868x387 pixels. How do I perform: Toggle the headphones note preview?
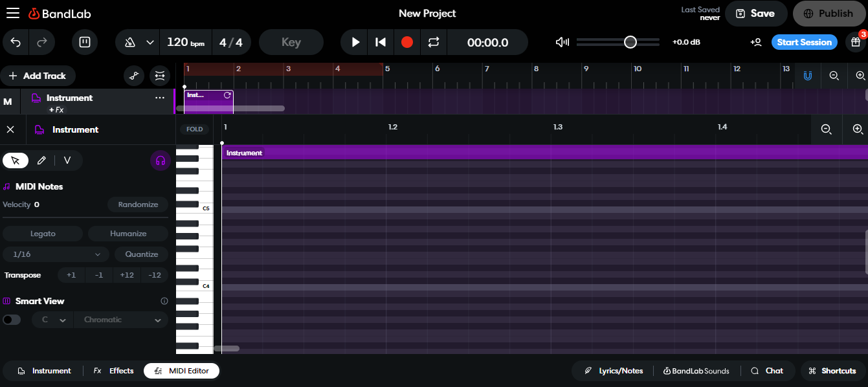pos(161,160)
